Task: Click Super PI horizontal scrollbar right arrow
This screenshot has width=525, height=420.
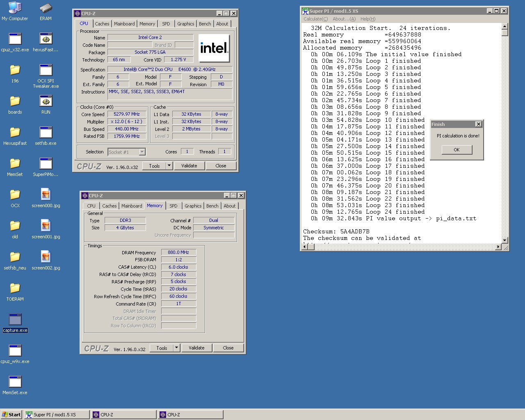Action: coord(498,247)
